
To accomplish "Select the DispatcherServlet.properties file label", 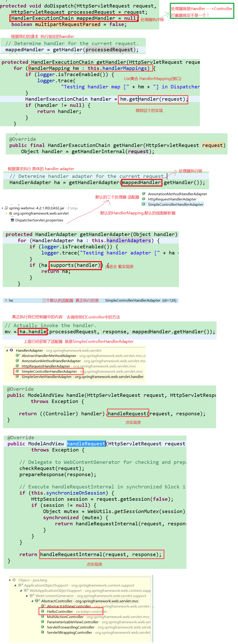I will 39,220.
